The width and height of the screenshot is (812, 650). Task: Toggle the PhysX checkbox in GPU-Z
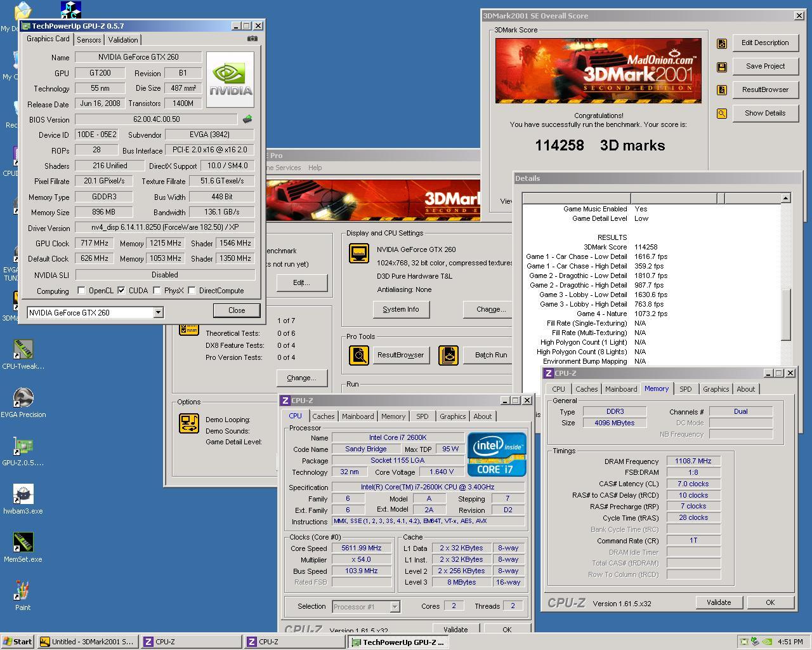pyautogui.click(x=157, y=291)
